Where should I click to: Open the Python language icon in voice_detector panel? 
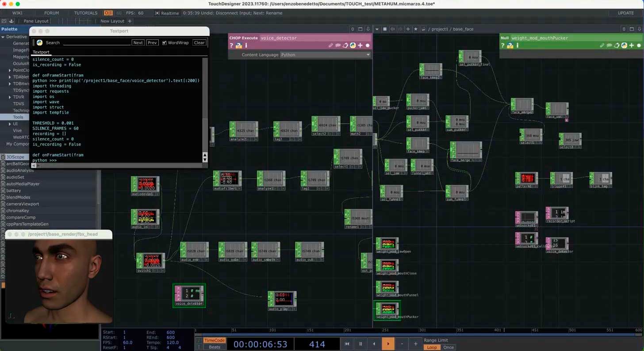(x=353, y=46)
